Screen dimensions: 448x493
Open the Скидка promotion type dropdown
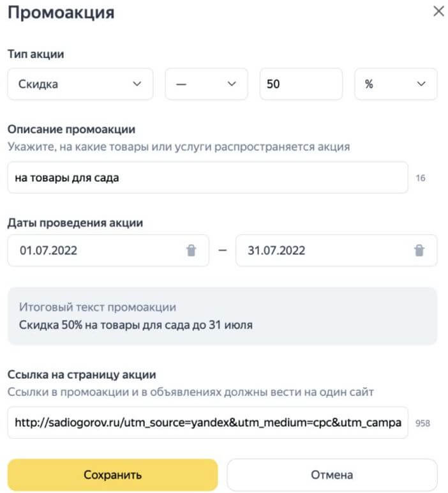[80, 84]
